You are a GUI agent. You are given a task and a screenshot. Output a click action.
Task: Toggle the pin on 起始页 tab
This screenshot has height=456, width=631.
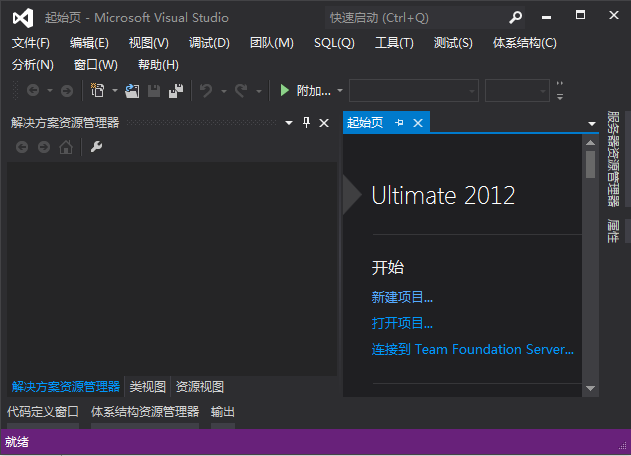pyautogui.click(x=399, y=122)
